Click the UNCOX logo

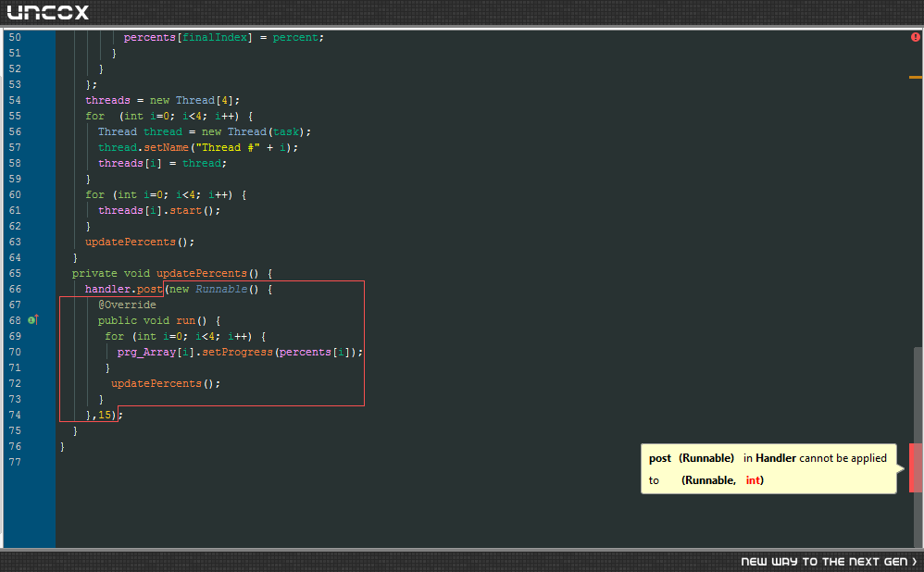[x=48, y=12]
